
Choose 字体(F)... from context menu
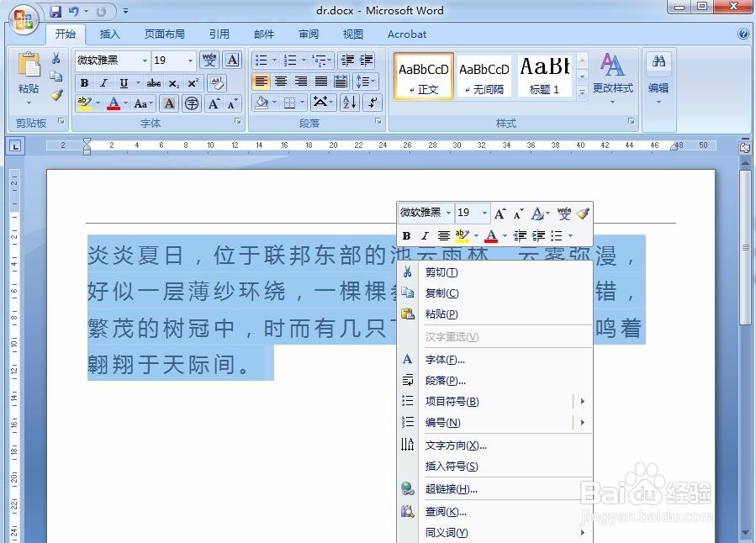pos(494,360)
